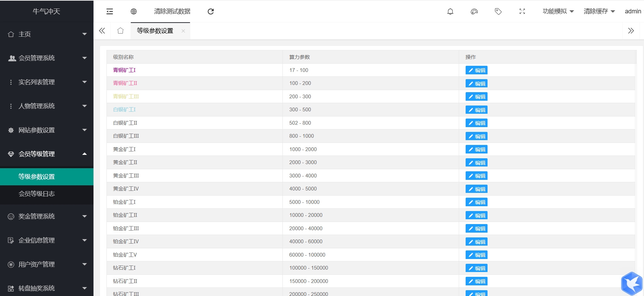Go to home tab via house icon
Screen dimensions: 644x296
click(x=120, y=31)
